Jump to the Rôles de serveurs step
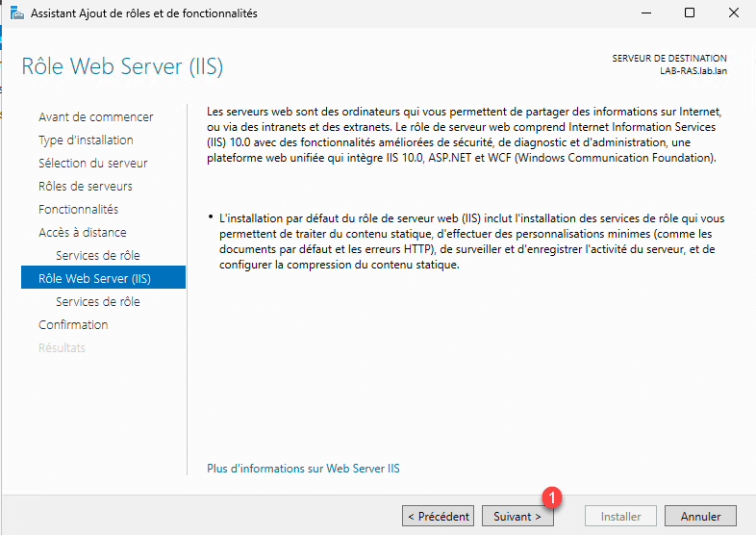 (x=85, y=186)
